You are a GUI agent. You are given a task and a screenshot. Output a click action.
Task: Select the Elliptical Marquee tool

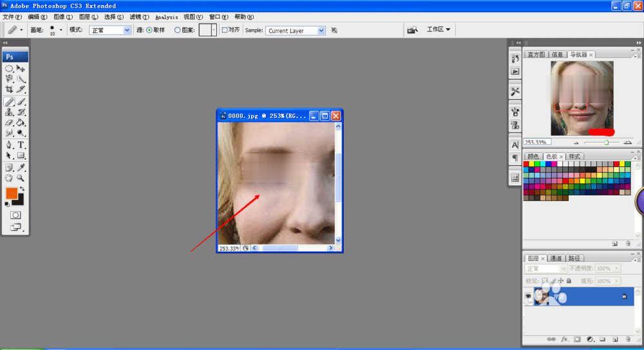point(9,68)
